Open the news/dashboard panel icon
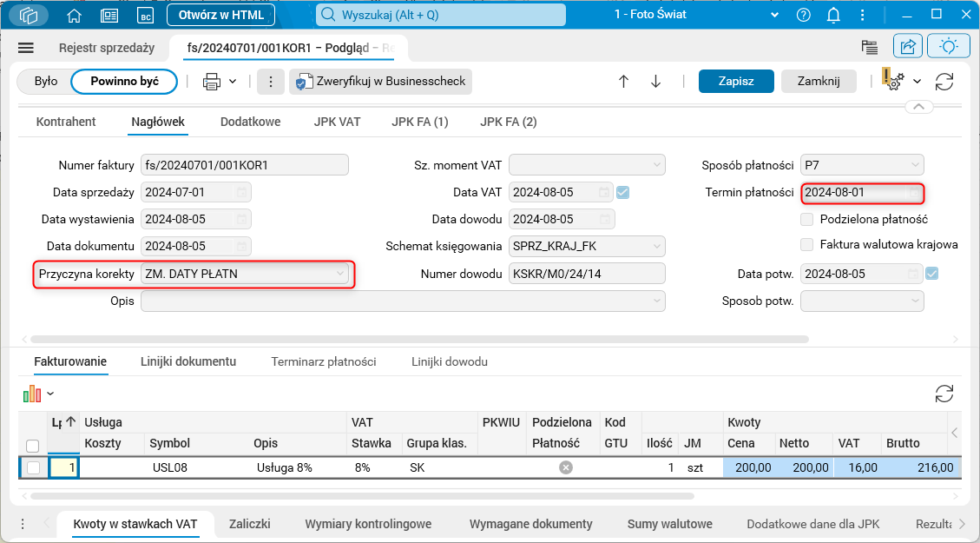 click(x=109, y=15)
